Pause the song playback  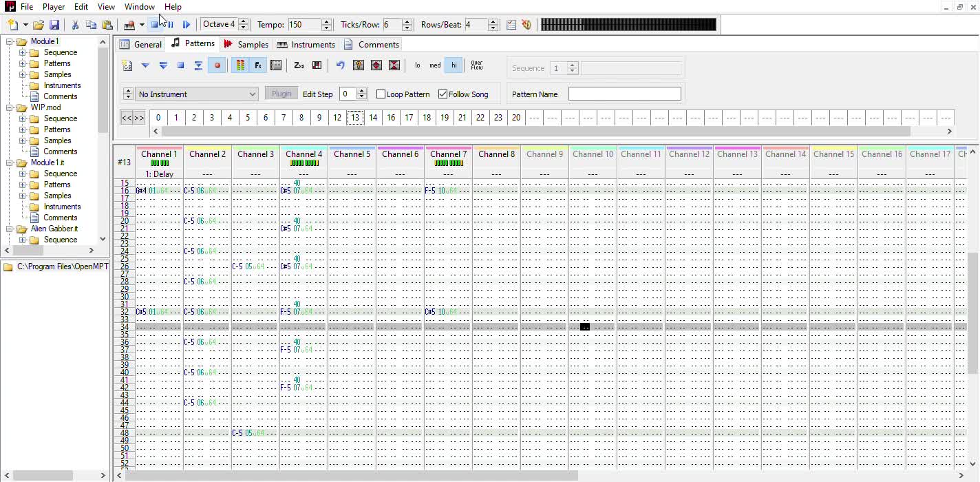point(169,25)
